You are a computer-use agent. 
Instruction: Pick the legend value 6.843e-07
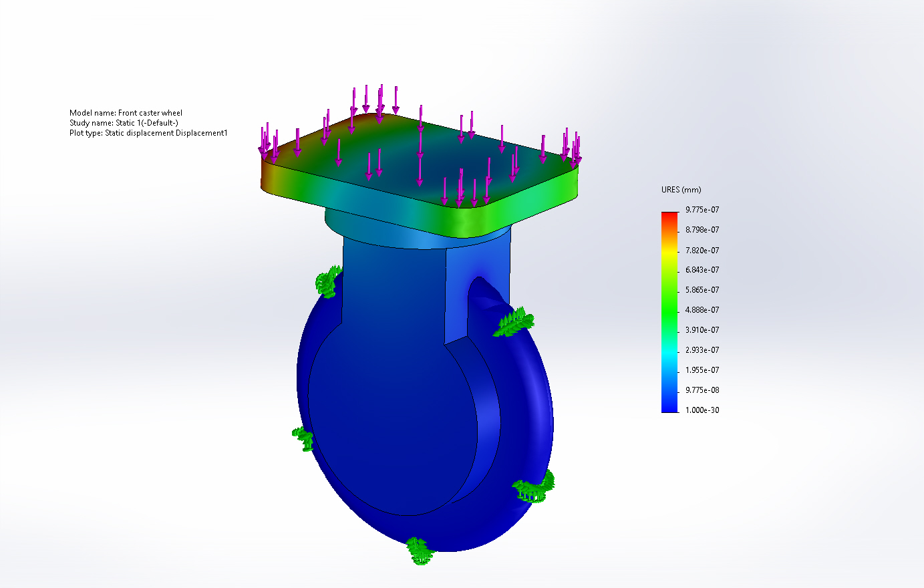tap(702, 270)
